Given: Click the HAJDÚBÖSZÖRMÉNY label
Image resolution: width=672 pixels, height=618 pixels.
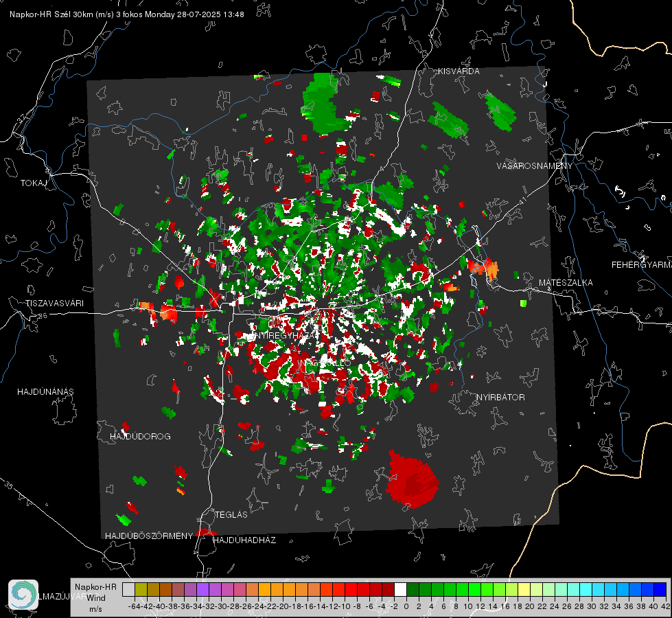Looking at the screenshot, I should click(149, 536).
